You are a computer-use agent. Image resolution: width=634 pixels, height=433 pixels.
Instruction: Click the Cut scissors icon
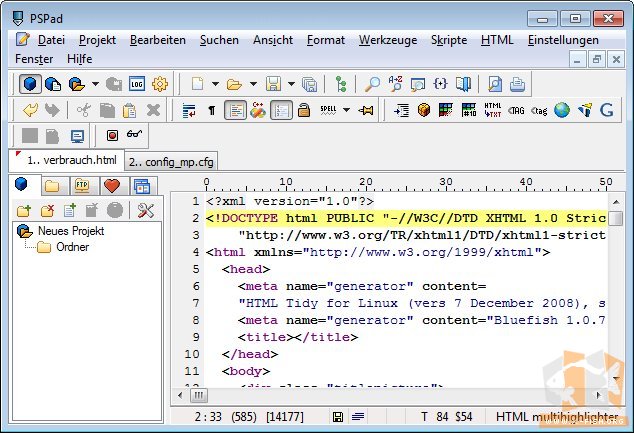point(83,110)
